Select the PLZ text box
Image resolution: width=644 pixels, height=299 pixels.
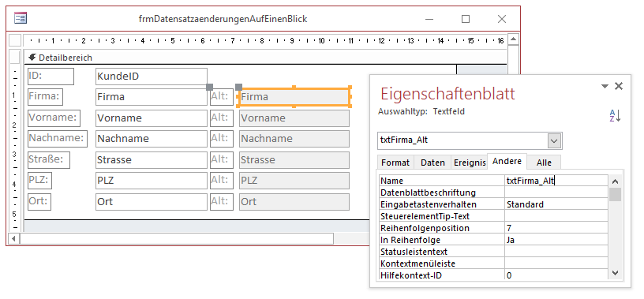152,181
